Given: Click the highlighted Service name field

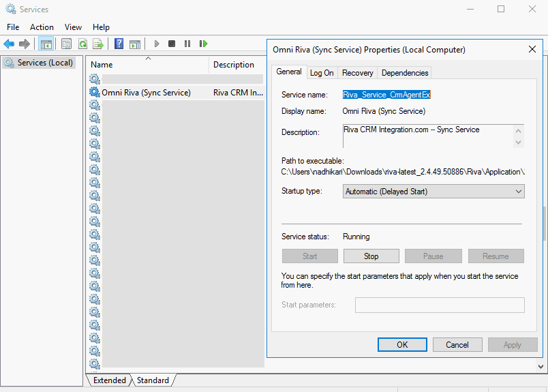Looking at the screenshot, I should click(386, 94).
